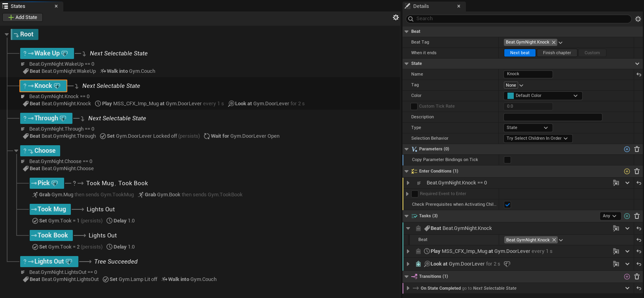Browse to the Beat.GymNight.Knock condition node class
This screenshot has height=298, width=644.
(616, 183)
